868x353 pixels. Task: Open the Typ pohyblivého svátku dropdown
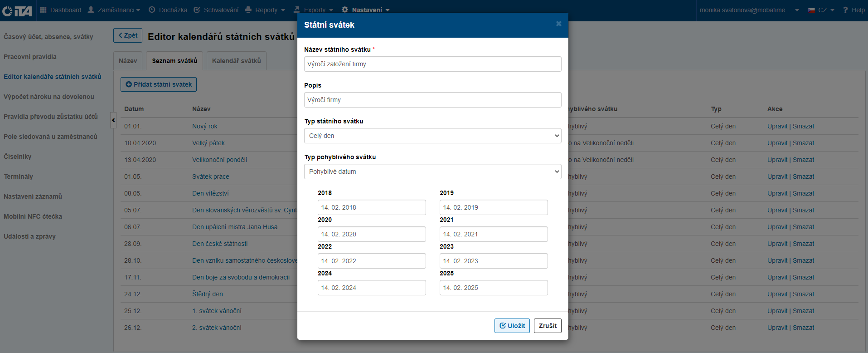click(432, 172)
